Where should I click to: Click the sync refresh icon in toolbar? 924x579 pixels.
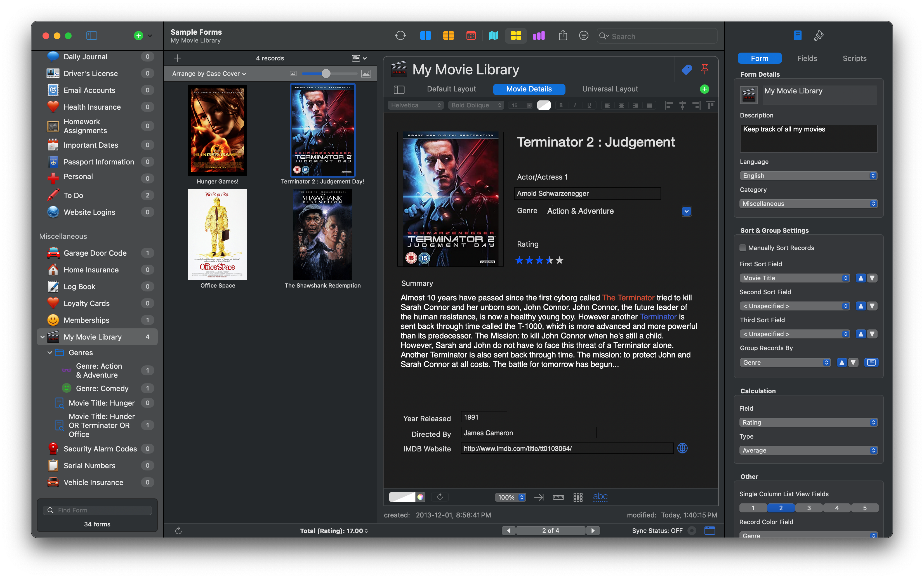click(400, 36)
